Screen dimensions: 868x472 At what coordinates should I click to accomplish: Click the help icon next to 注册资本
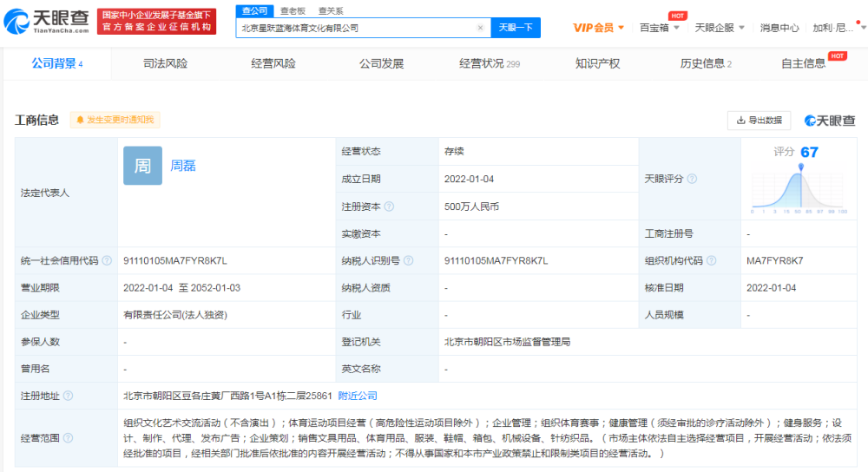[x=389, y=206]
